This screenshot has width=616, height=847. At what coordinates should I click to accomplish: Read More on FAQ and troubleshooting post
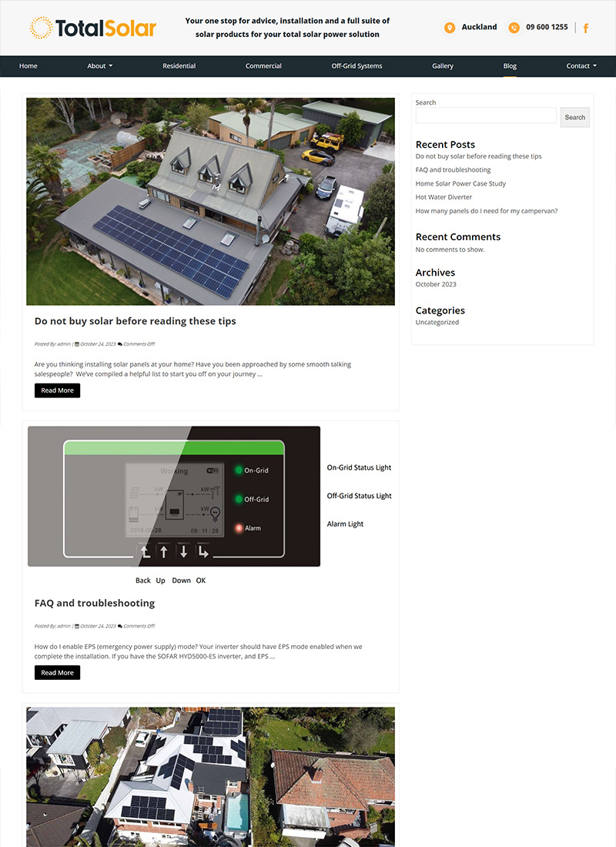click(57, 672)
